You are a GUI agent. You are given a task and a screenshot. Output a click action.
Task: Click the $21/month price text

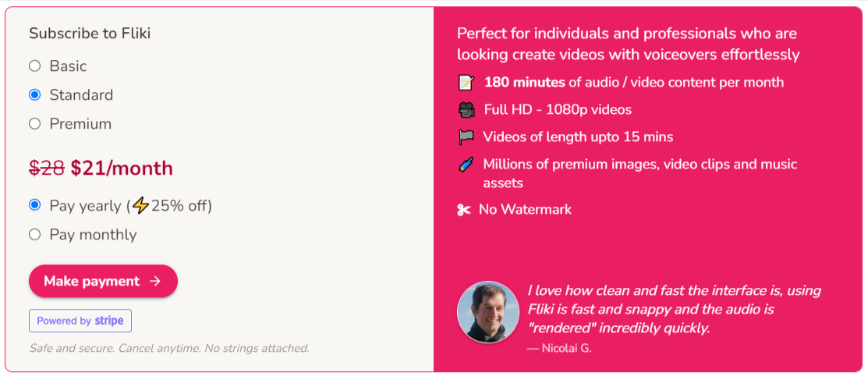coord(122,168)
